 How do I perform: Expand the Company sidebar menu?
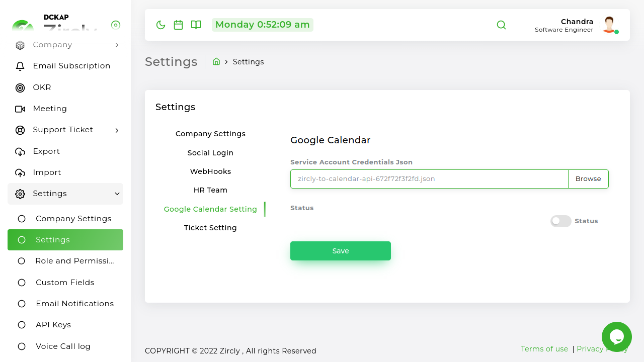pyautogui.click(x=117, y=45)
